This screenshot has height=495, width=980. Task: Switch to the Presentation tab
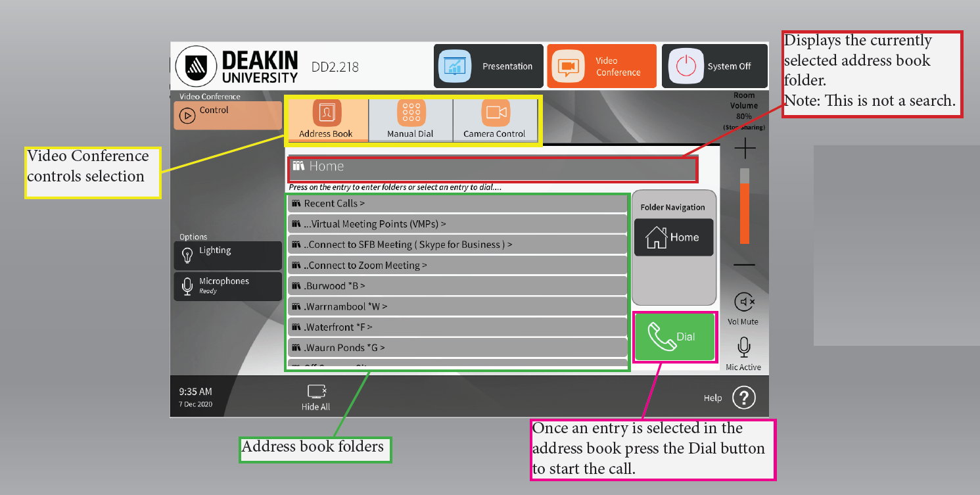[488, 66]
